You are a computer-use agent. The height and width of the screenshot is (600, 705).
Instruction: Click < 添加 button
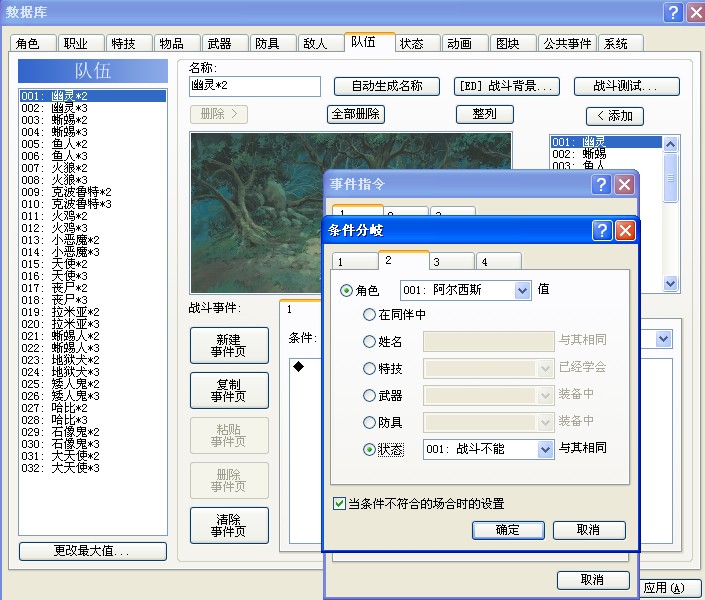(615, 116)
